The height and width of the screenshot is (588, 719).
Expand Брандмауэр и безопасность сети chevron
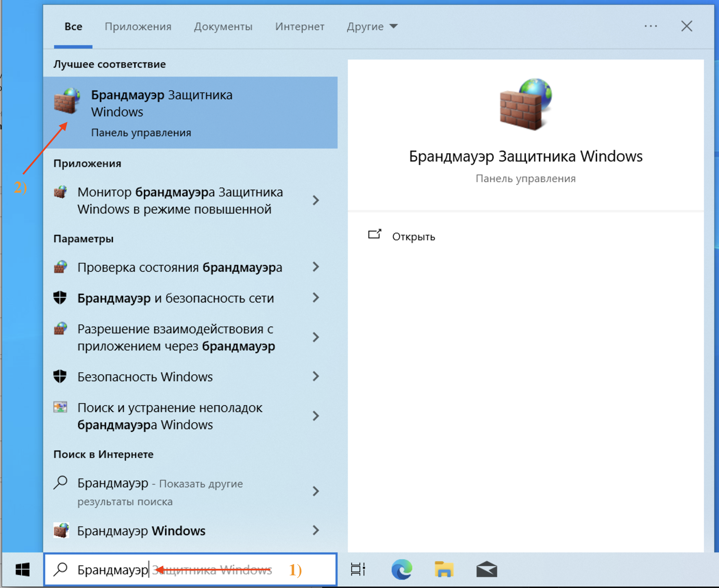[316, 298]
